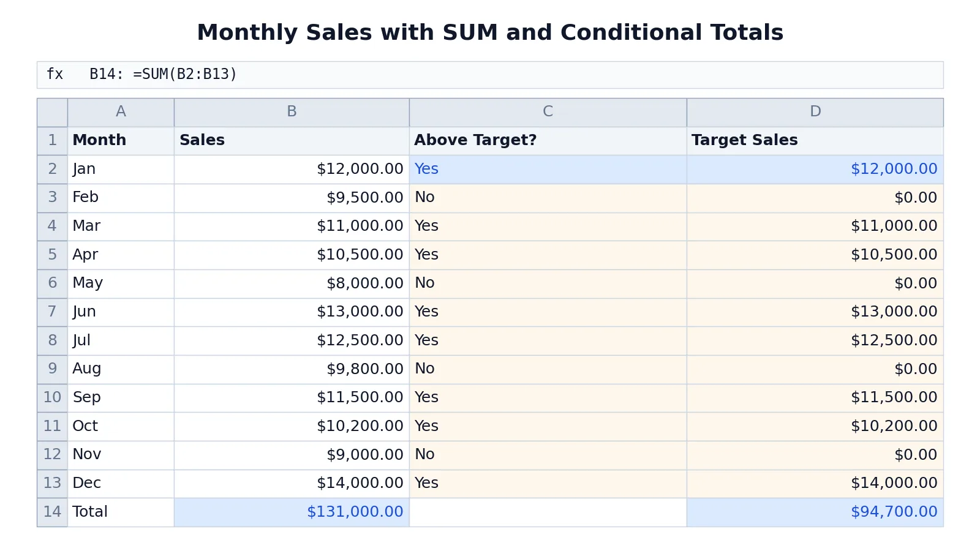Click the "Sales" header cell
Viewport: 980px width, 551px height.
292,141
